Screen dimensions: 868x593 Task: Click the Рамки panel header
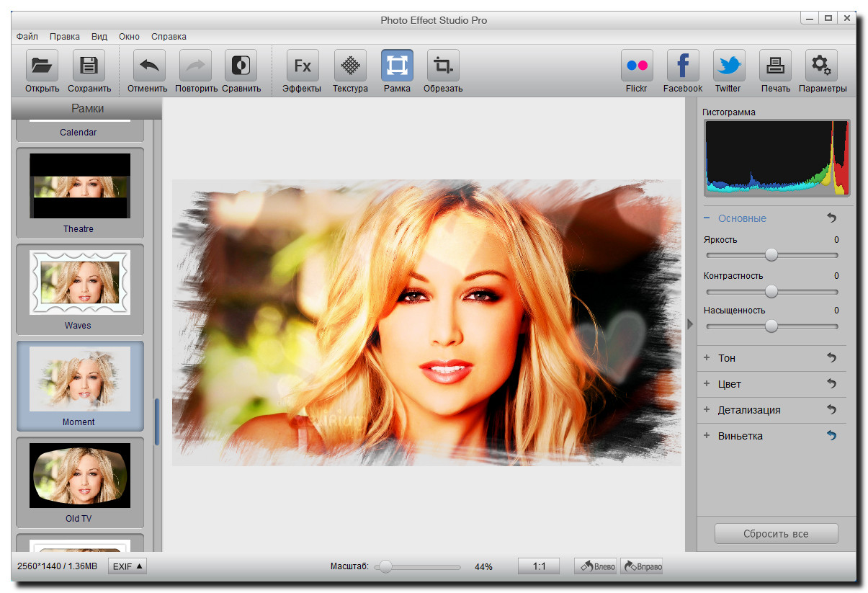(x=87, y=108)
